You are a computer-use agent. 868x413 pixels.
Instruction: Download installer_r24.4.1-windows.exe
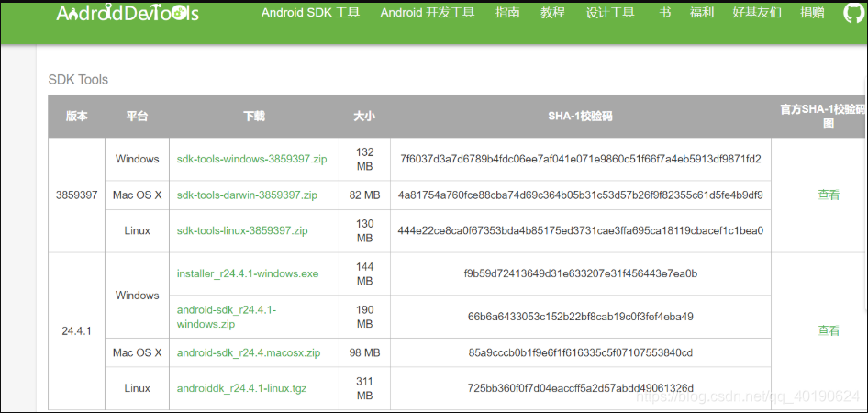248,274
